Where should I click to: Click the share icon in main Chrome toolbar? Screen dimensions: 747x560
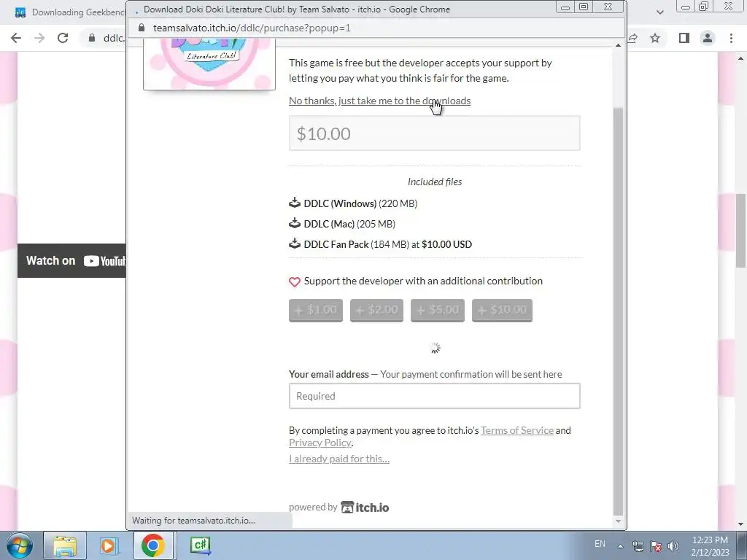(632, 38)
